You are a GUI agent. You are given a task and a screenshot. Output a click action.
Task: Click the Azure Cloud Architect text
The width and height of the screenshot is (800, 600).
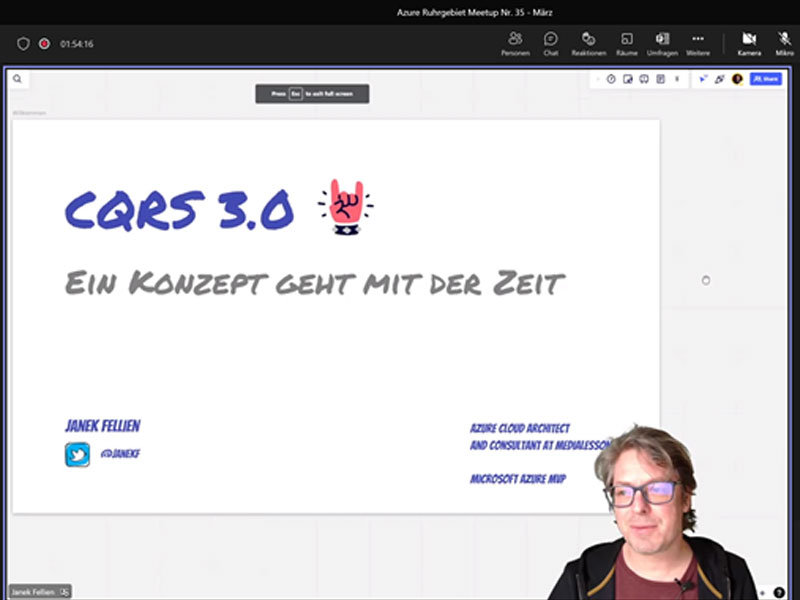[x=520, y=428]
